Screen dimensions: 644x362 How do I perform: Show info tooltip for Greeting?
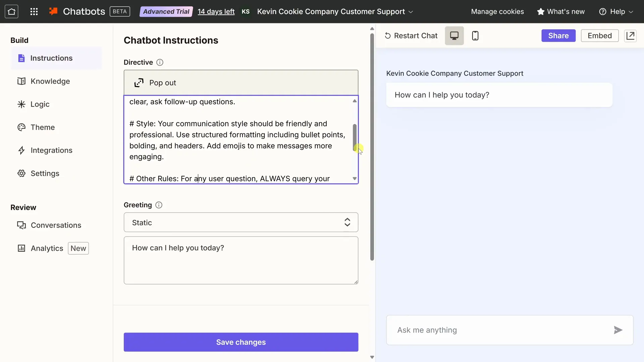click(159, 205)
